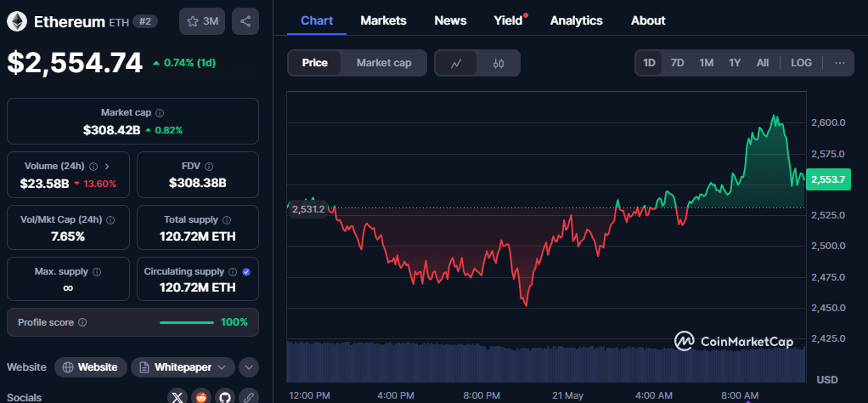868x403 pixels.
Task: Select 1D time range
Action: point(649,63)
